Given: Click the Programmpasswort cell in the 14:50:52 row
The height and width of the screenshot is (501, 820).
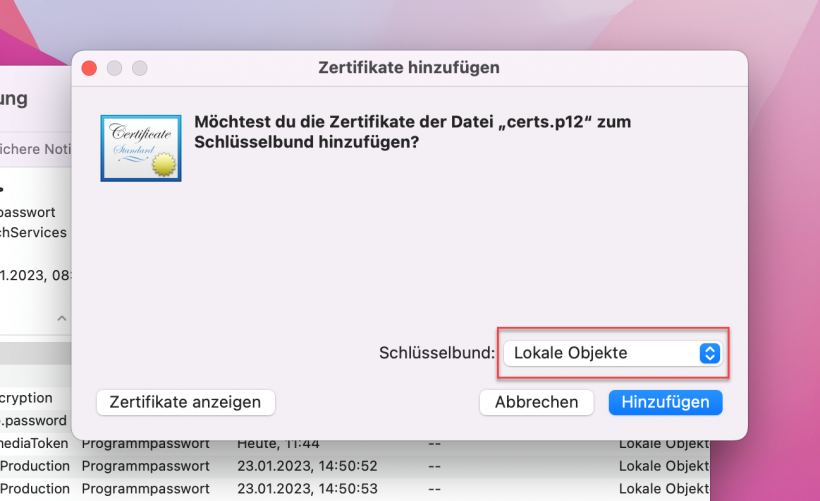Looking at the screenshot, I should click(145, 466).
